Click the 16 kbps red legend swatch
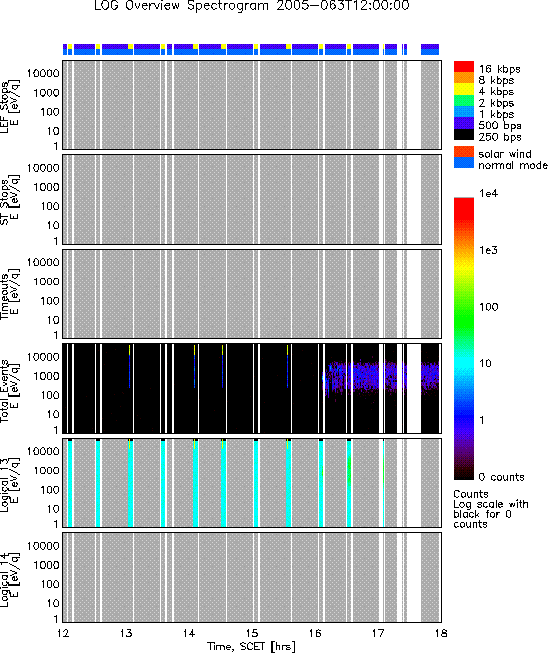The image size is (548, 653). point(463,67)
